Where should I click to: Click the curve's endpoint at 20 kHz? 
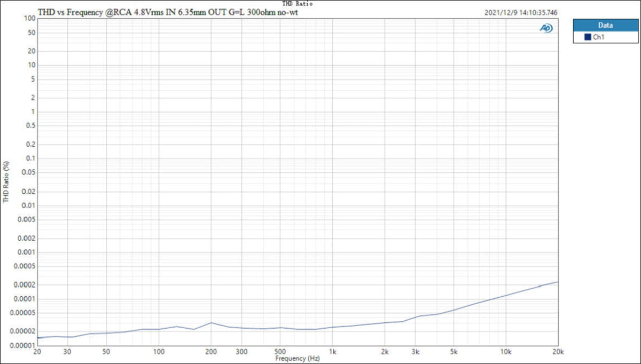[x=558, y=282]
